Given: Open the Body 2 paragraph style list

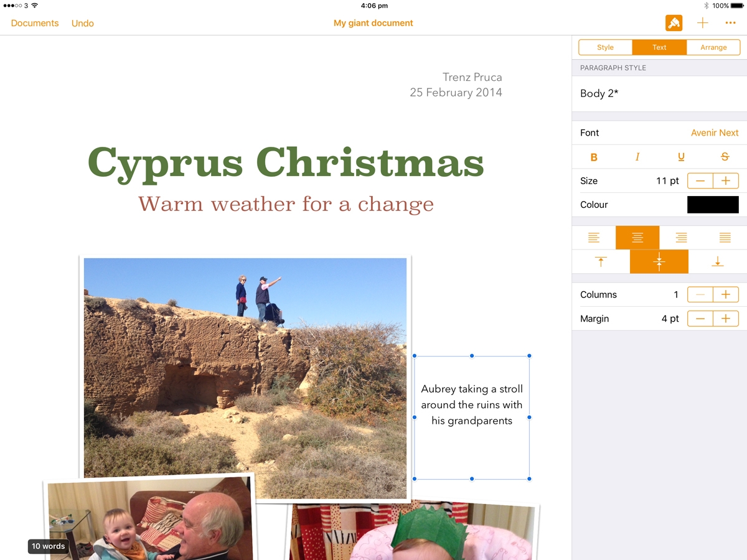Looking at the screenshot, I should 659,94.
